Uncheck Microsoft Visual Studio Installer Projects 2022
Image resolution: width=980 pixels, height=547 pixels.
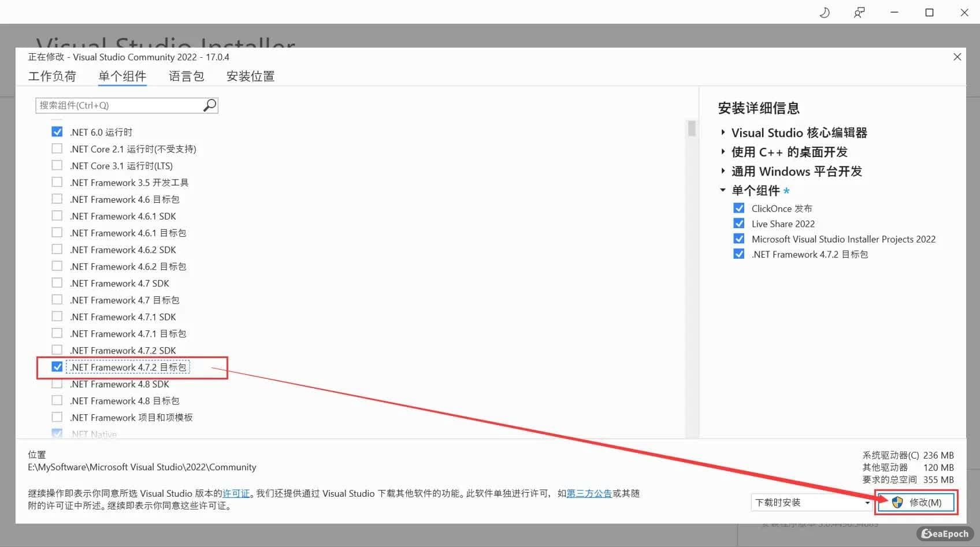coord(739,239)
